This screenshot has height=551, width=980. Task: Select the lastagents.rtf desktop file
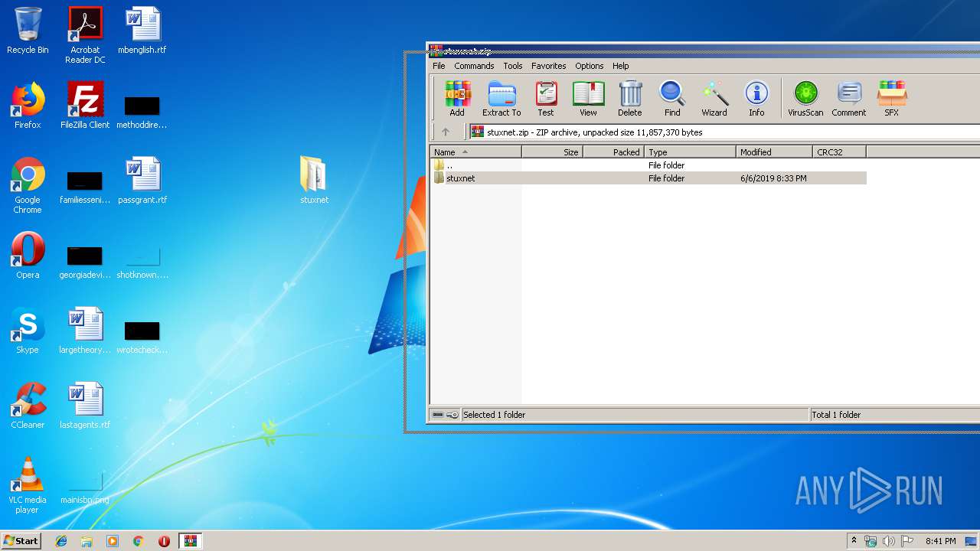(85, 406)
